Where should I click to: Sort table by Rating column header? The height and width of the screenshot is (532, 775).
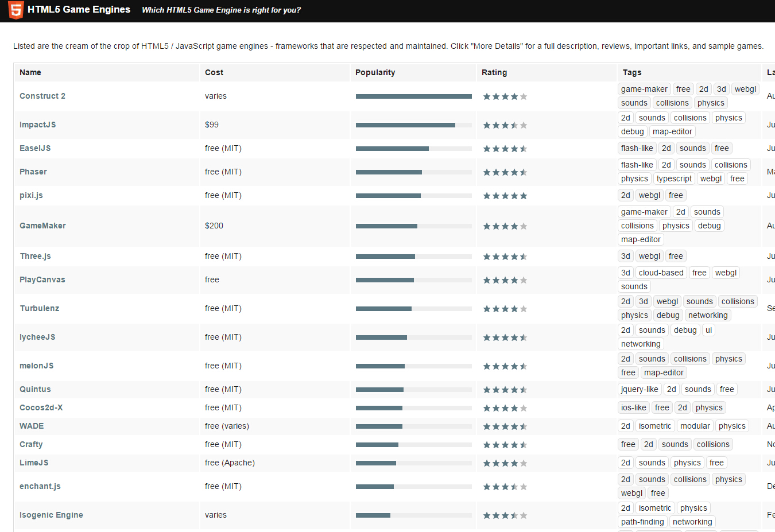click(x=494, y=72)
